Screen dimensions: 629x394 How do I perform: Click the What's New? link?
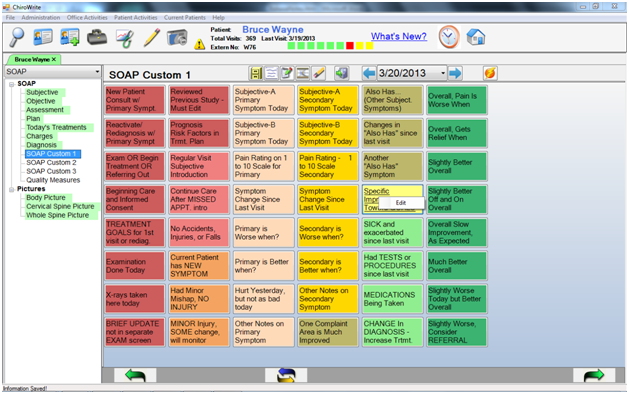399,37
